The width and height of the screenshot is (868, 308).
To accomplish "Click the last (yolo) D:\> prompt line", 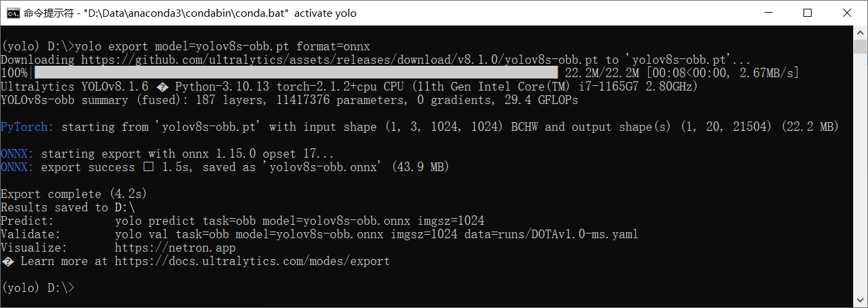I will click(38, 288).
